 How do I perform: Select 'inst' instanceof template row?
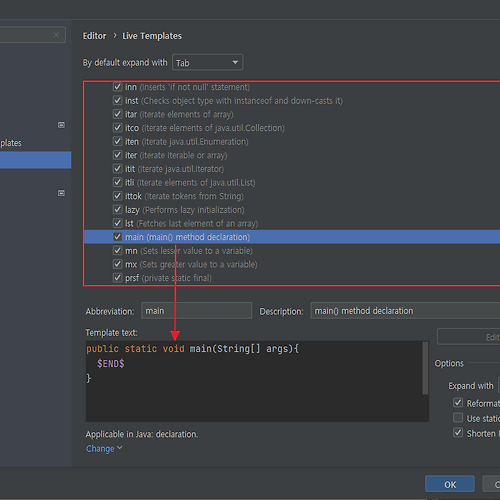click(x=234, y=101)
